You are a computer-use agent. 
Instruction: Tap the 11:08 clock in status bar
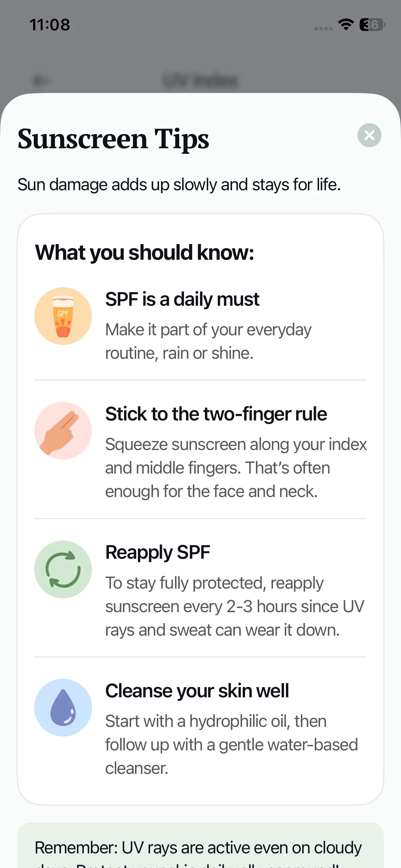click(x=50, y=25)
